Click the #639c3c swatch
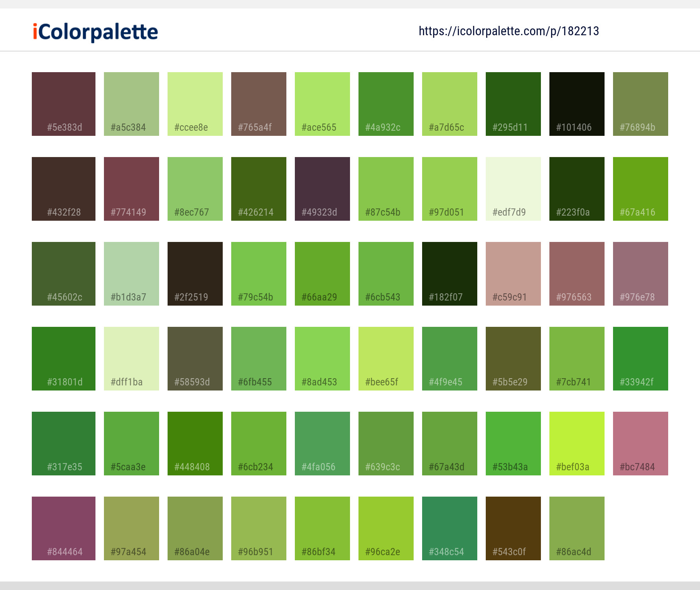The height and width of the screenshot is (590, 700). (x=386, y=444)
